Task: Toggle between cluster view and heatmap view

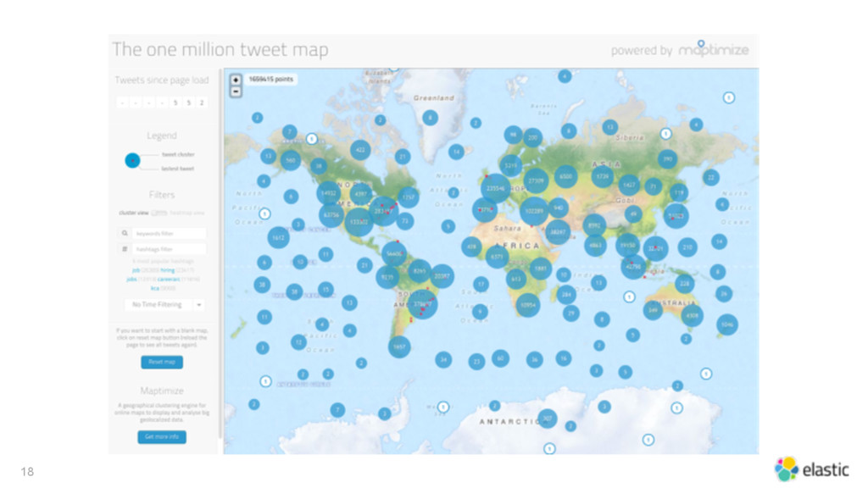Action: pyautogui.click(x=159, y=213)
